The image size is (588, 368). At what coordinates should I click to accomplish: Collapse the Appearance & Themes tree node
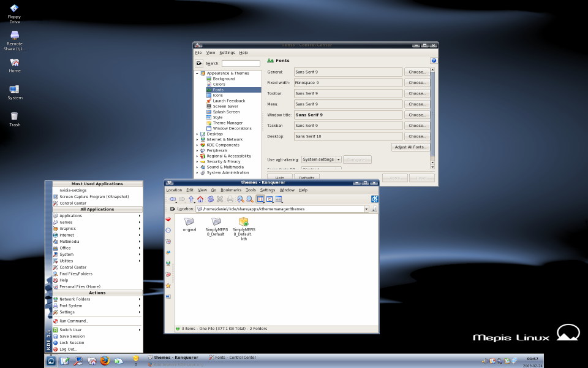click(x=197, y=73)
